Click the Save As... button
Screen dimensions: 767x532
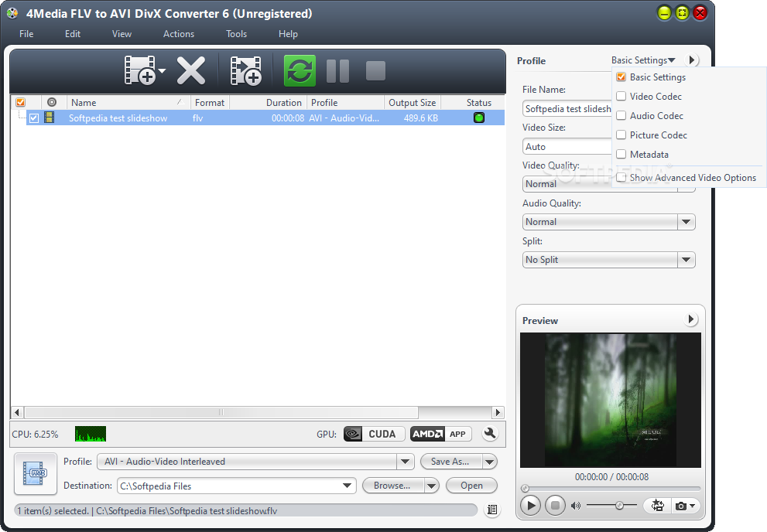(x=450, y=461)
